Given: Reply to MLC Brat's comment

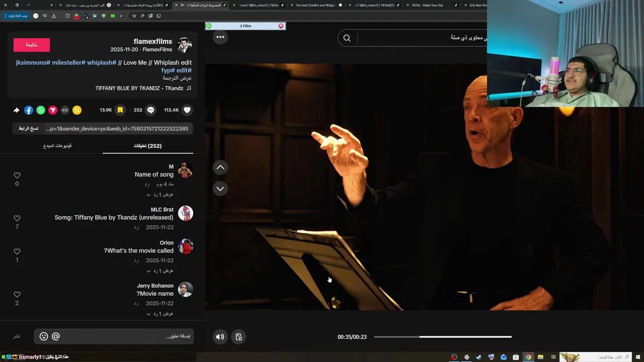Looking at the screenshot, I should coord(136,227).
